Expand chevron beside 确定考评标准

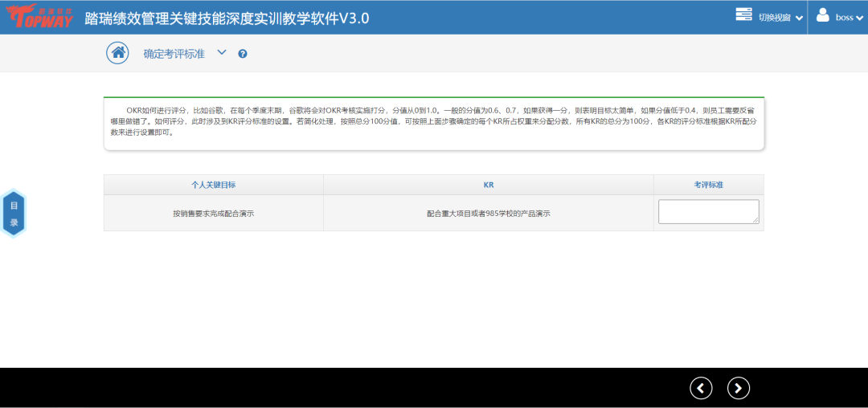click(x=222, y=53)
